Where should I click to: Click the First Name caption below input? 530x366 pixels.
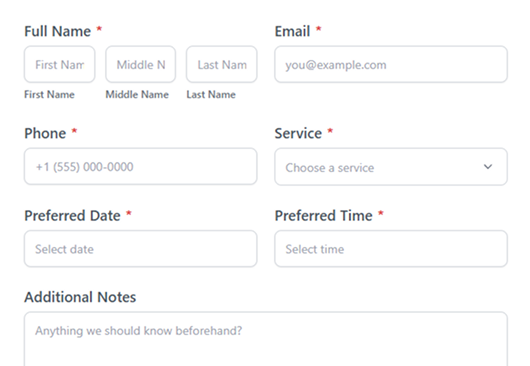coord(49,94)
